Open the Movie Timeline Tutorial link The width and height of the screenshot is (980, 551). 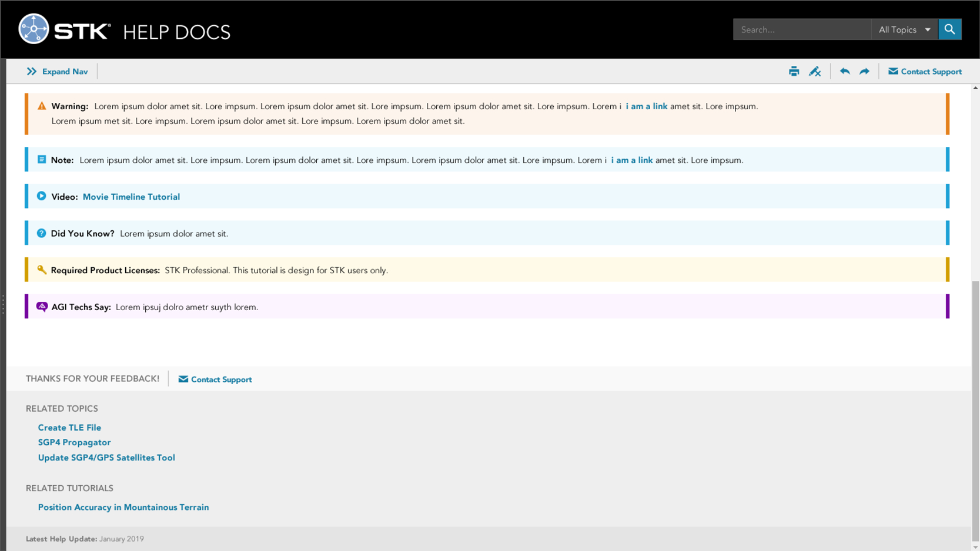131,197
